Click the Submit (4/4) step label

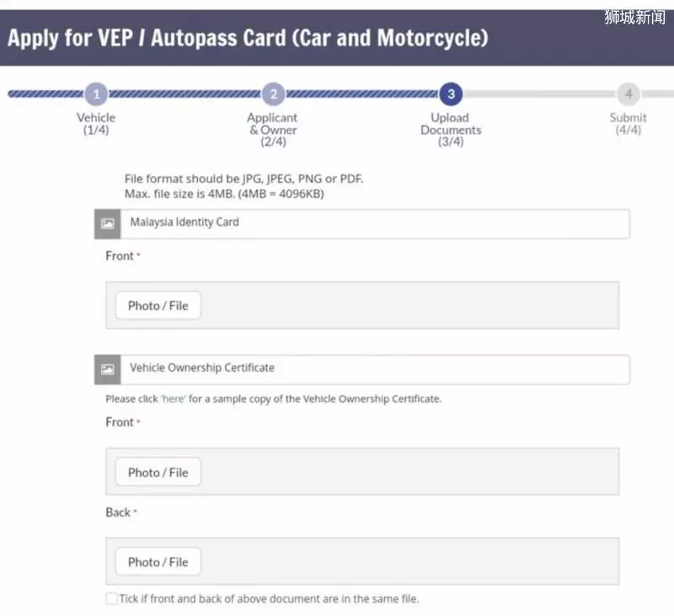[628, 124]
